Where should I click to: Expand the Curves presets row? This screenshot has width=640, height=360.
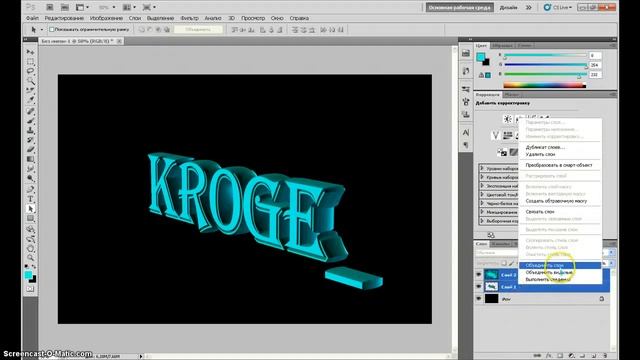click(x=482, y=177)
